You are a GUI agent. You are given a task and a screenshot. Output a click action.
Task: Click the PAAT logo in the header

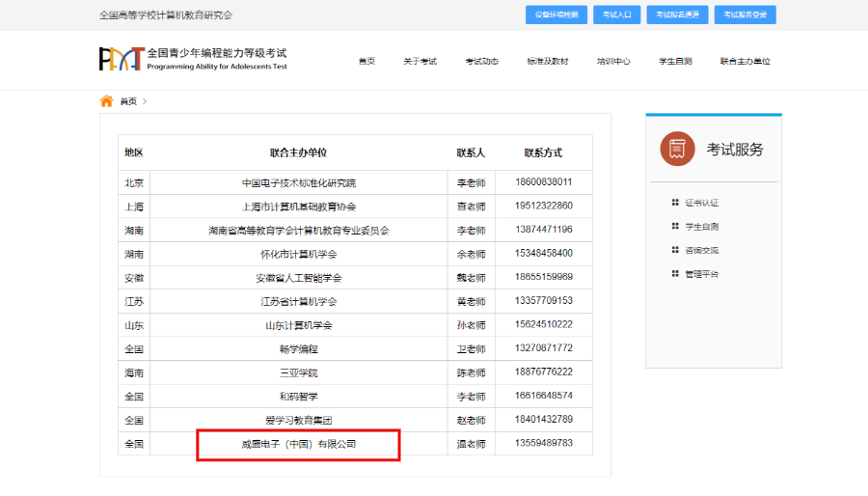point(122,59)
